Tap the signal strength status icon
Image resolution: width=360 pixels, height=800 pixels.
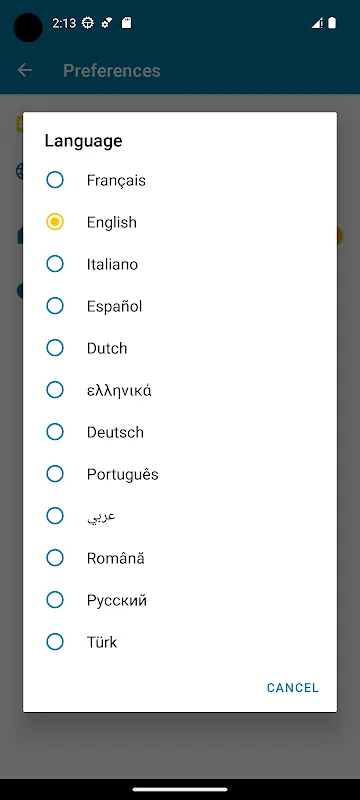[x=317, y=23]
